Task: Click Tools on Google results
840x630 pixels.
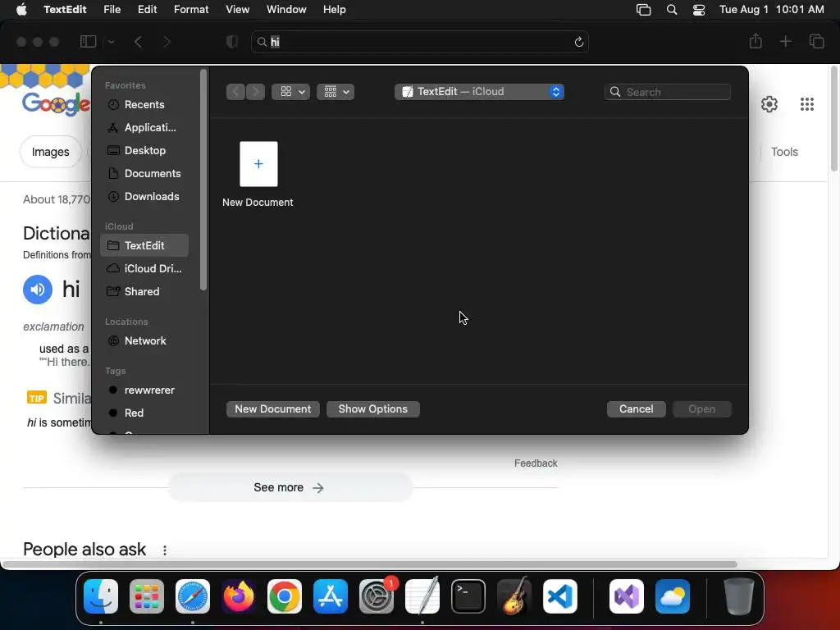Action: pos(784,152)
